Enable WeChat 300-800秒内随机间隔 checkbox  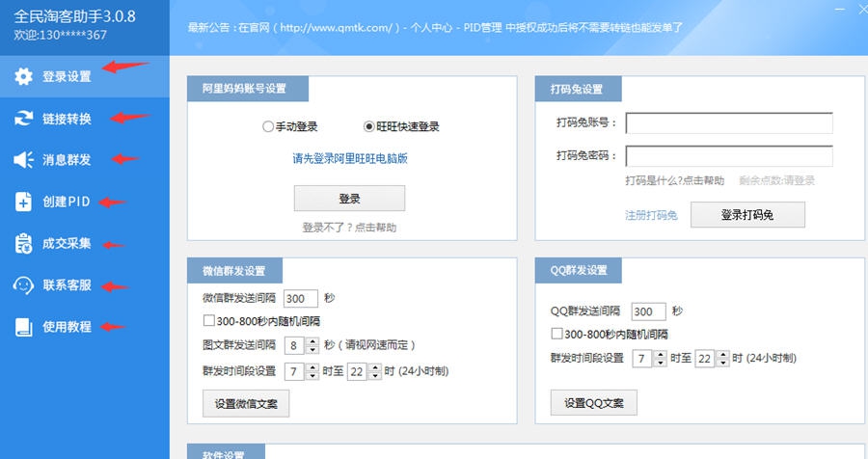tap(208, 320)
